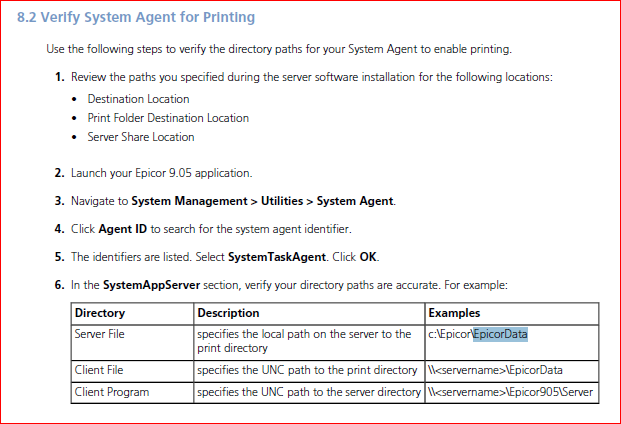
Task: Click the bold 'Agent ID' text
Action: coord(123,229)
